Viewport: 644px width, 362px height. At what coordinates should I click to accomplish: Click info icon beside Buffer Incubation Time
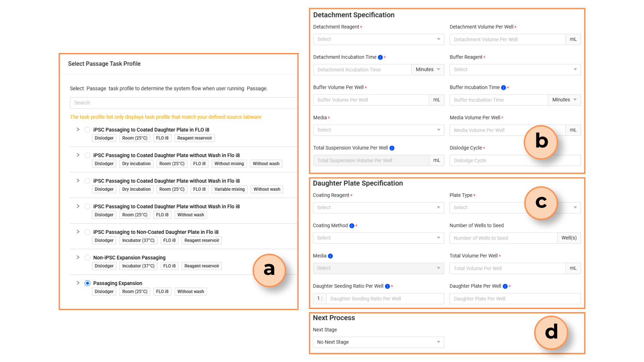503,87
